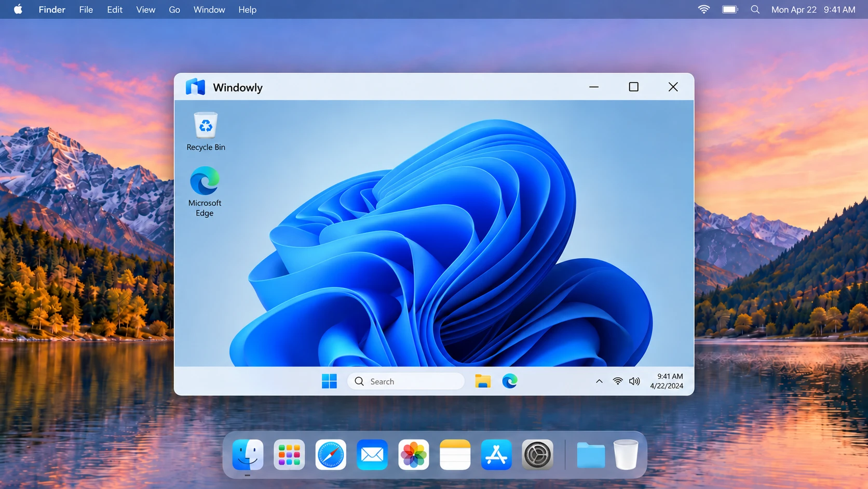868x489 pixels.
Task: Close the Windowly window
Action: (673, 87)
